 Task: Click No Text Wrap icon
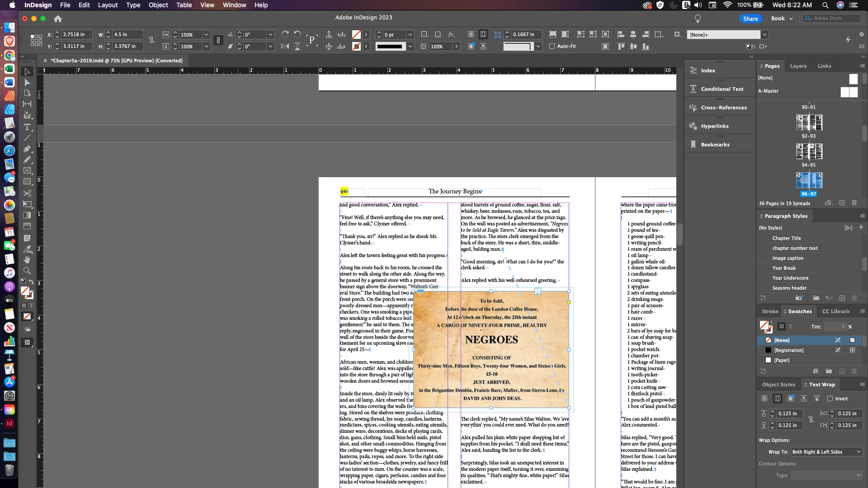764,399
